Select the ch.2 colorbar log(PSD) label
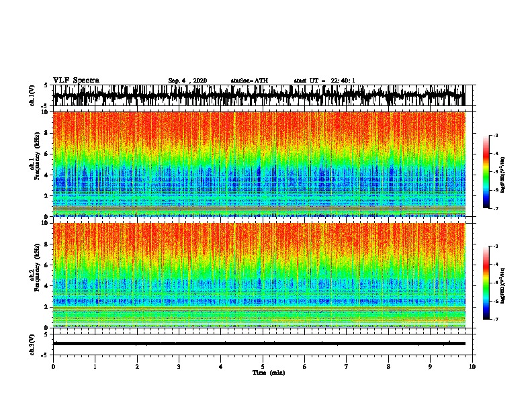The height and width of the screenshot is (411, 532). [503, 285]
